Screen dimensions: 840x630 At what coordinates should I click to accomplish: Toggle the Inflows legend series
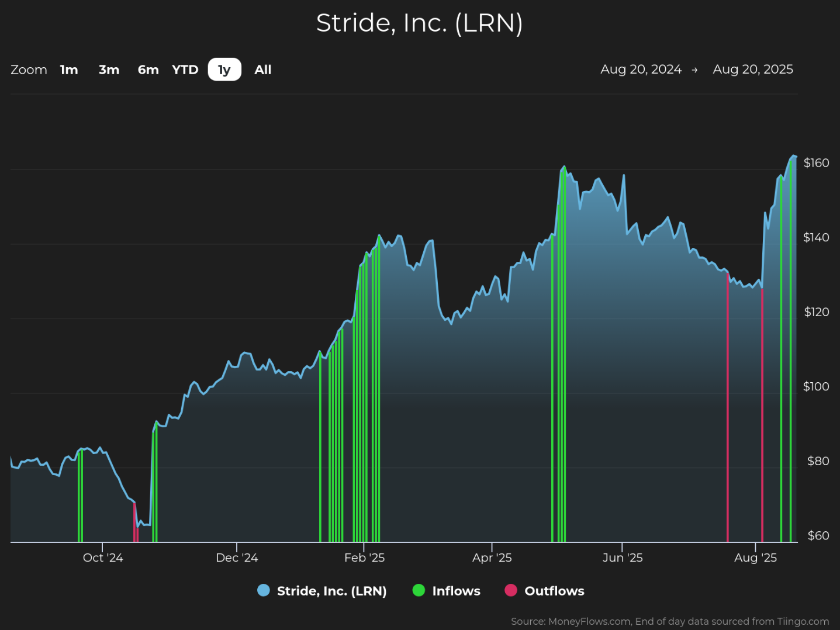[x=447, y=591]
